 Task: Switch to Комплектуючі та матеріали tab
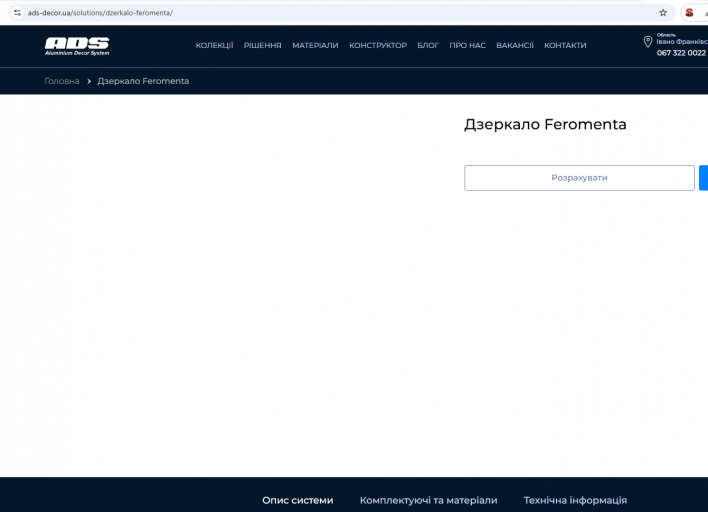429,500
